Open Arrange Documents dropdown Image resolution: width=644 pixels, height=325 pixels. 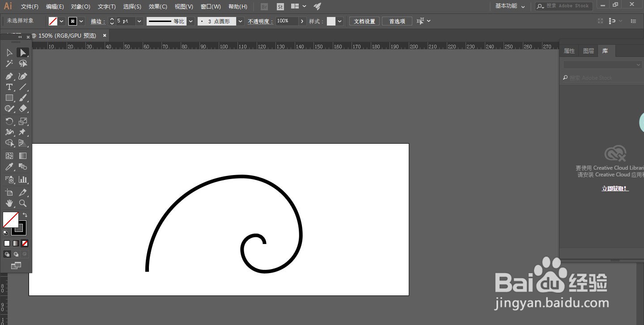click(x=298, y=6)
